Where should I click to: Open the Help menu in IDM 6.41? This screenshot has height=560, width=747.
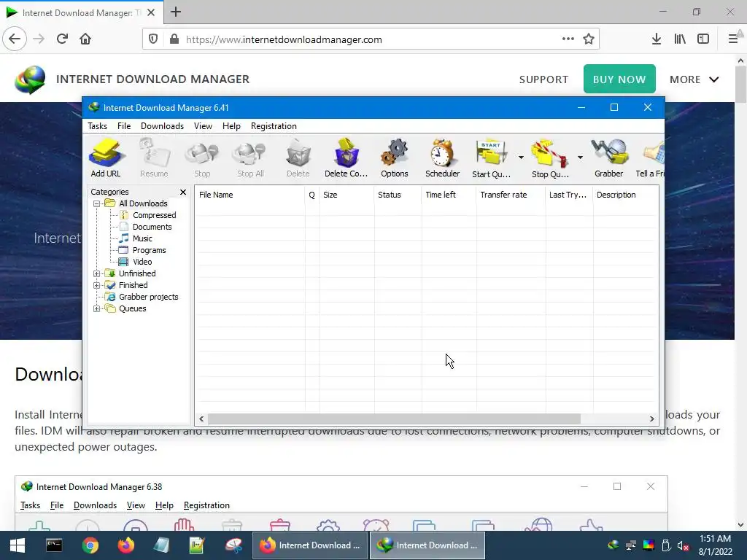tap(231, 126)
